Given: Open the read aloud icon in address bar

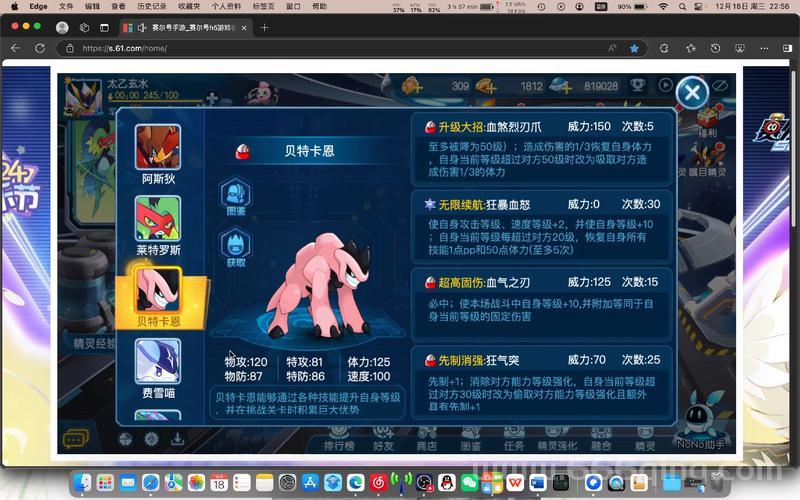Looking at the screenshot, I should [612, 48].
